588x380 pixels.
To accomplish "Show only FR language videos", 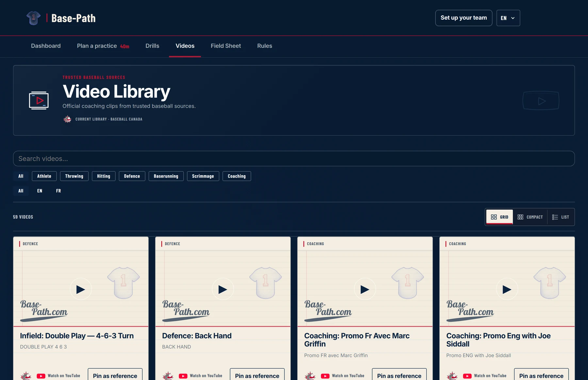I will pos(58,191).
